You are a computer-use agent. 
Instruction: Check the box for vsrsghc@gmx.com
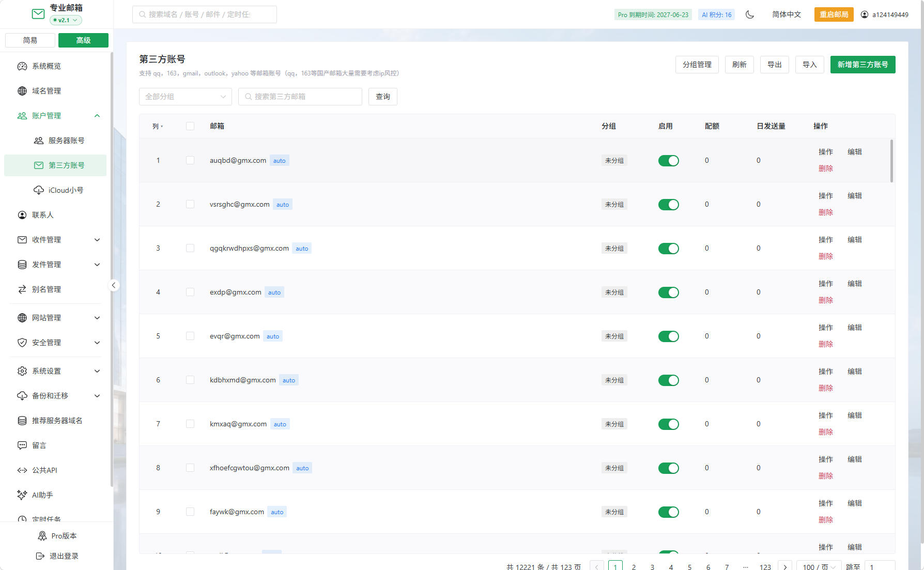point(190,204)
